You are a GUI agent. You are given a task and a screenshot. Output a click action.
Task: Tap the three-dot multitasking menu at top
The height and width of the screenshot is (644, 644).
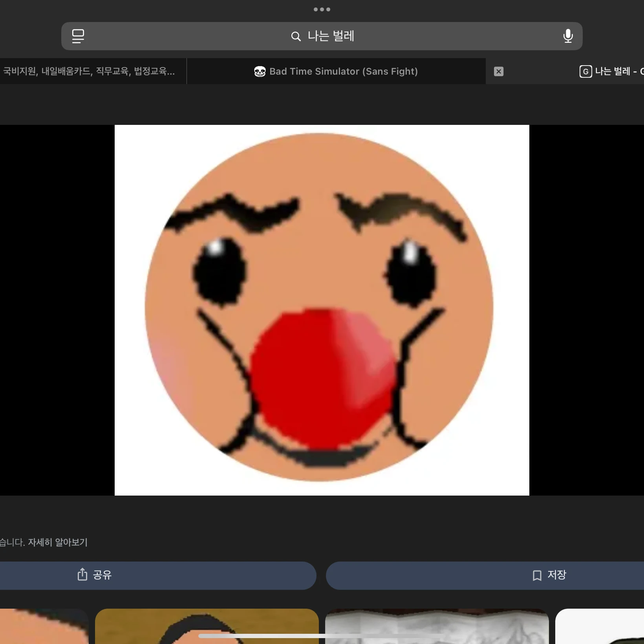[322, 9]
